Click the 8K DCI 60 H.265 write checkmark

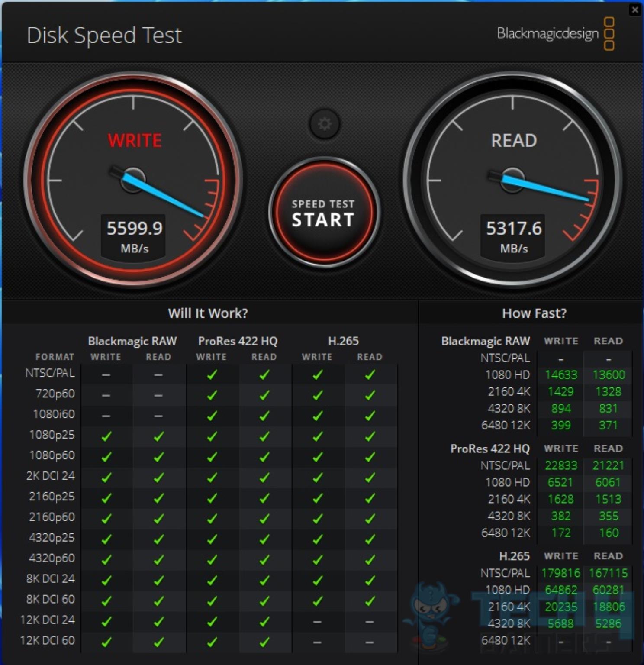click(x=317, y=601)
